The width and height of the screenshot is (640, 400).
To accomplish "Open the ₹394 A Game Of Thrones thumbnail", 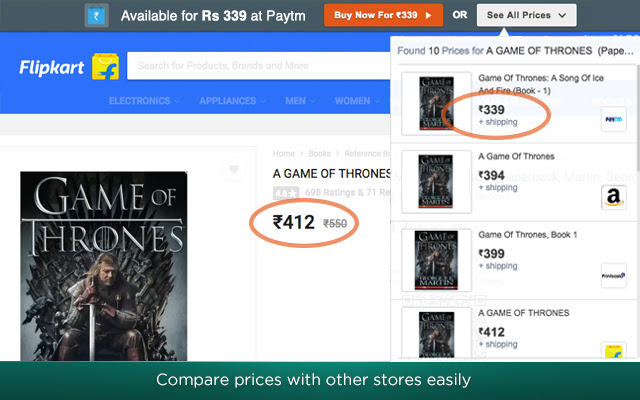I will tap(422, 181).
